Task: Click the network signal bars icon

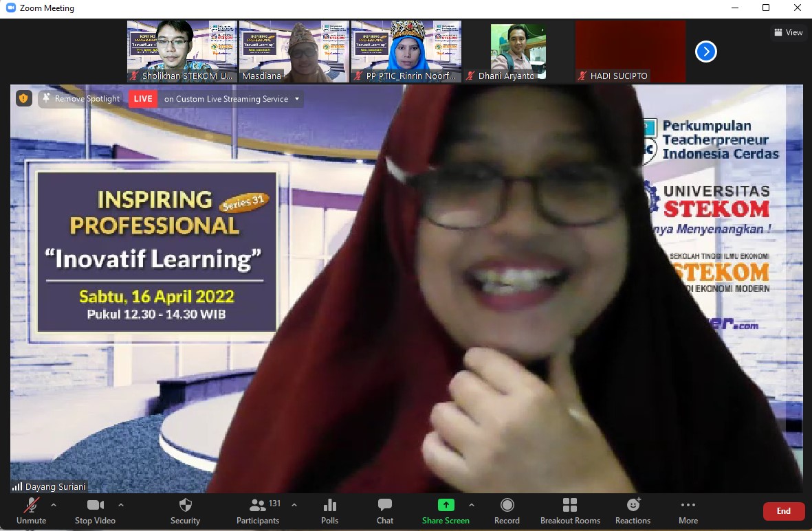Action: [17, 486]
